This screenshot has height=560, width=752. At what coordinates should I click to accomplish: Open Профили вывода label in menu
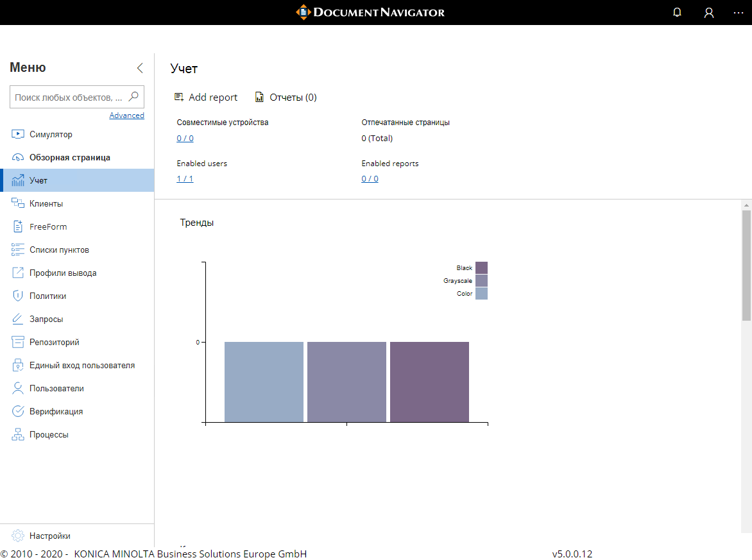(63, 273)
